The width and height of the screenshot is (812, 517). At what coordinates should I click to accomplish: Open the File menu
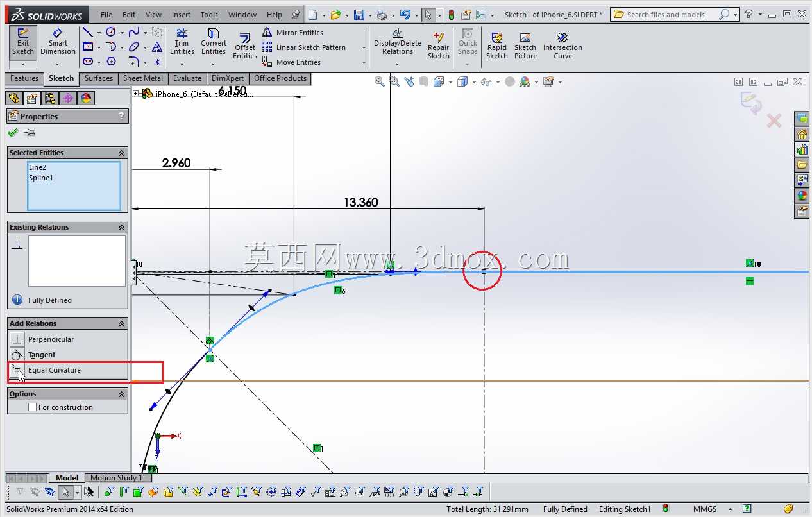pos(106,15)
